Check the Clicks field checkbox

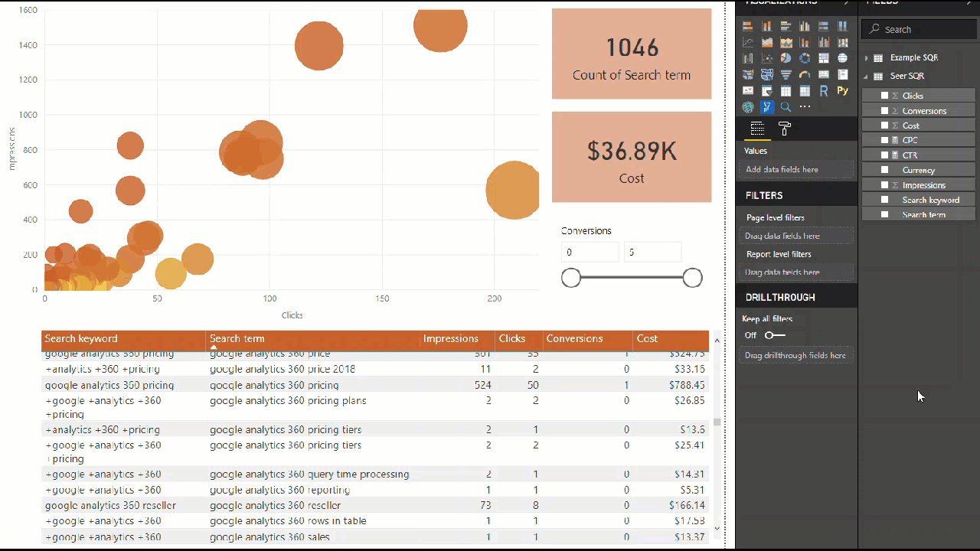coord(884,96)
